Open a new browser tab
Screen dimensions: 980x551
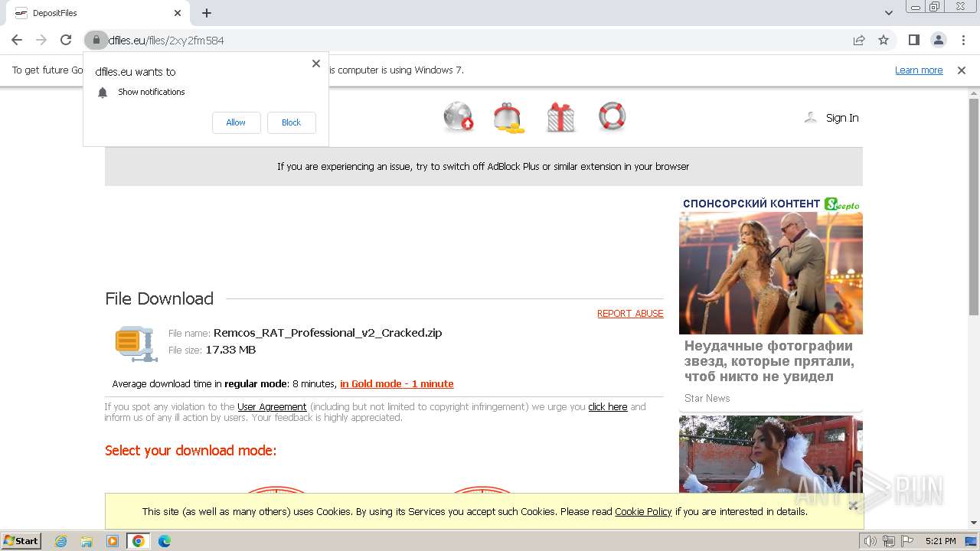(x=207, y=13)
